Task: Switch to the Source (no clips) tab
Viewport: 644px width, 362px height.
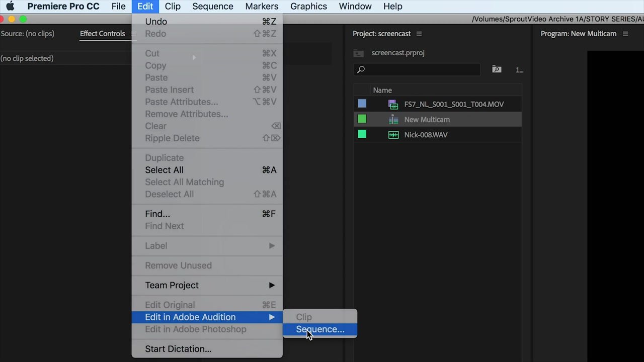Action: coord(27,34)
